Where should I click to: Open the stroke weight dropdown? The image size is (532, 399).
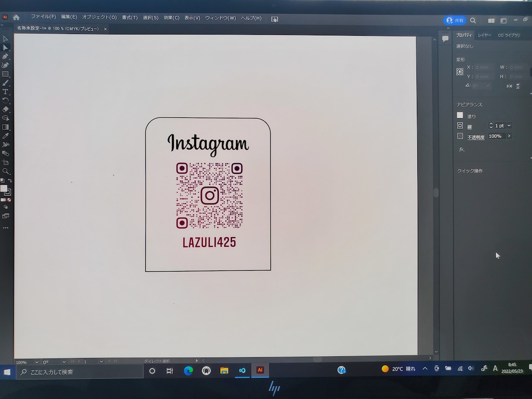(x=509, y=126)
